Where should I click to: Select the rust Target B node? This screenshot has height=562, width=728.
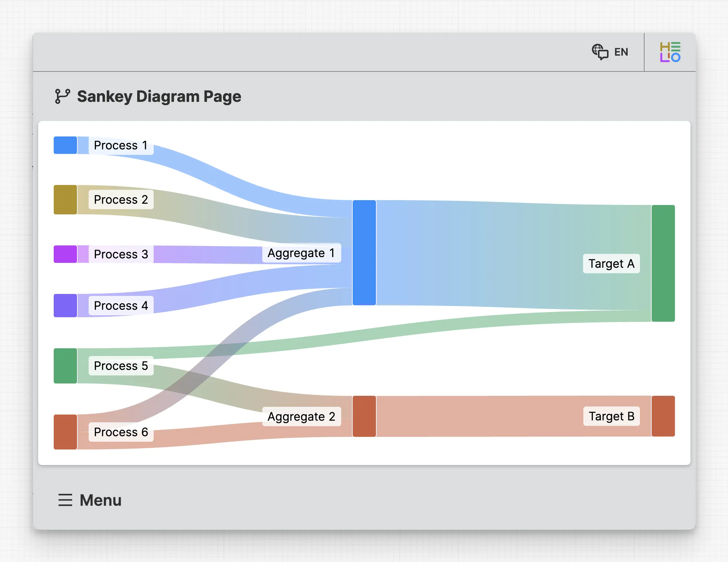coord(663,416)
